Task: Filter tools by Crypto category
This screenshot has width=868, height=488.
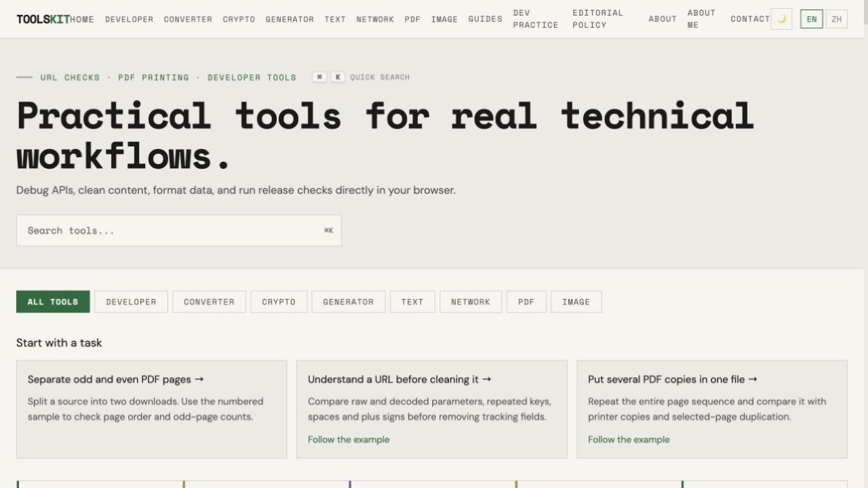Action: [279, 302]
